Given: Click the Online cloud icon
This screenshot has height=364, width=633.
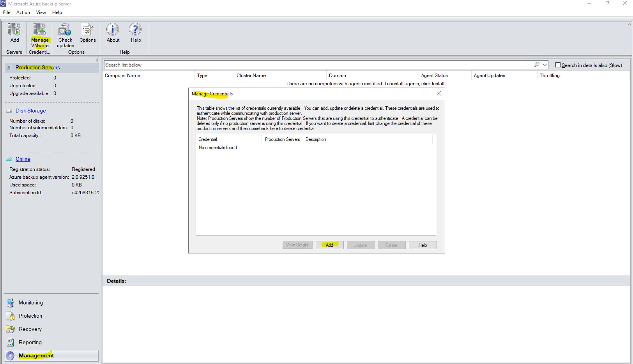Looking at the screenshot, I should [9, 159].
